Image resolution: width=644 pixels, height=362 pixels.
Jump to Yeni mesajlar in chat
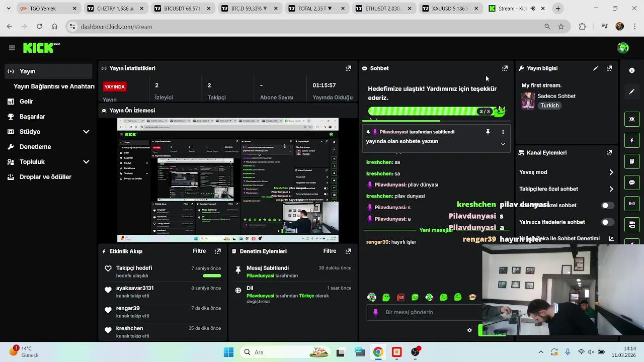436,230
